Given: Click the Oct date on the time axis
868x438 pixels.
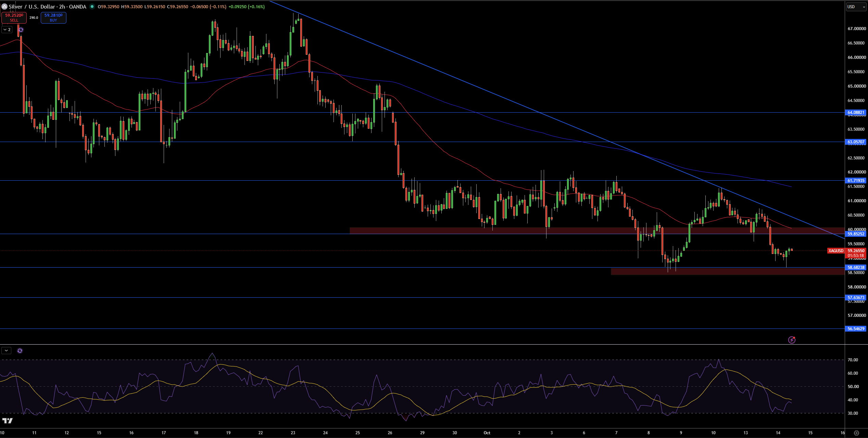Looking at the screenshot, I should click(x=487, y=433).
